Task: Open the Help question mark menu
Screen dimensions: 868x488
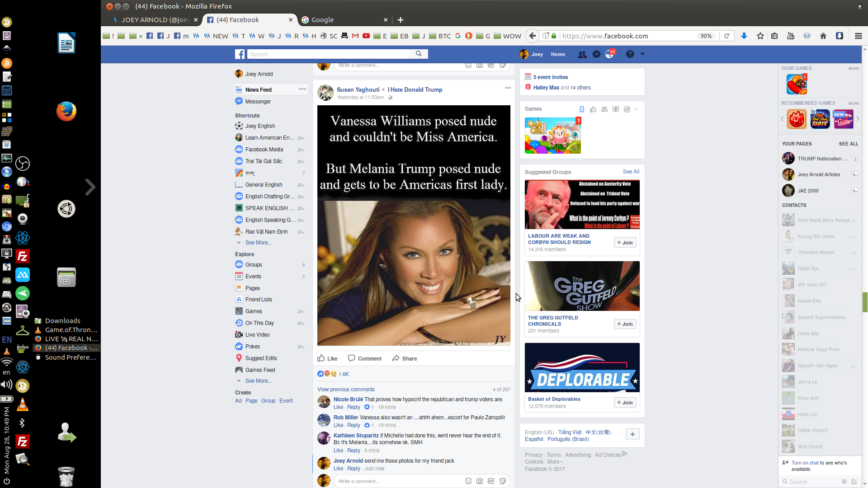Action: [x=630, y=54]
